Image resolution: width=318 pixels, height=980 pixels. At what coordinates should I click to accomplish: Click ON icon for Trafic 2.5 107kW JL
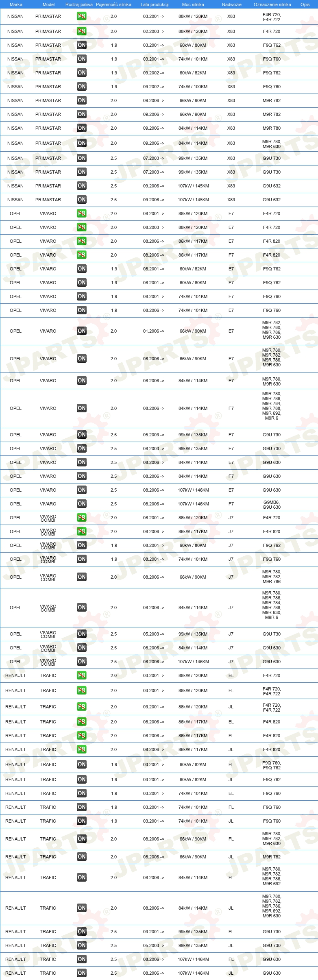click(82, 973)
